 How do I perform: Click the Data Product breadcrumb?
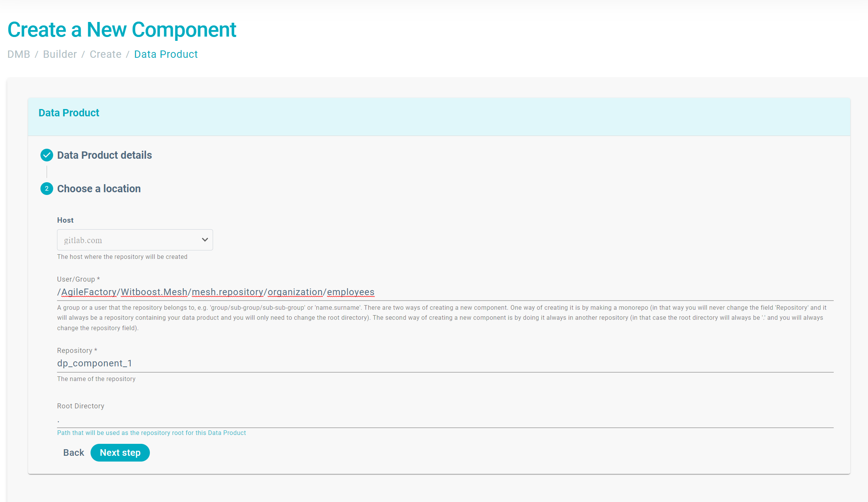(166, 54)
